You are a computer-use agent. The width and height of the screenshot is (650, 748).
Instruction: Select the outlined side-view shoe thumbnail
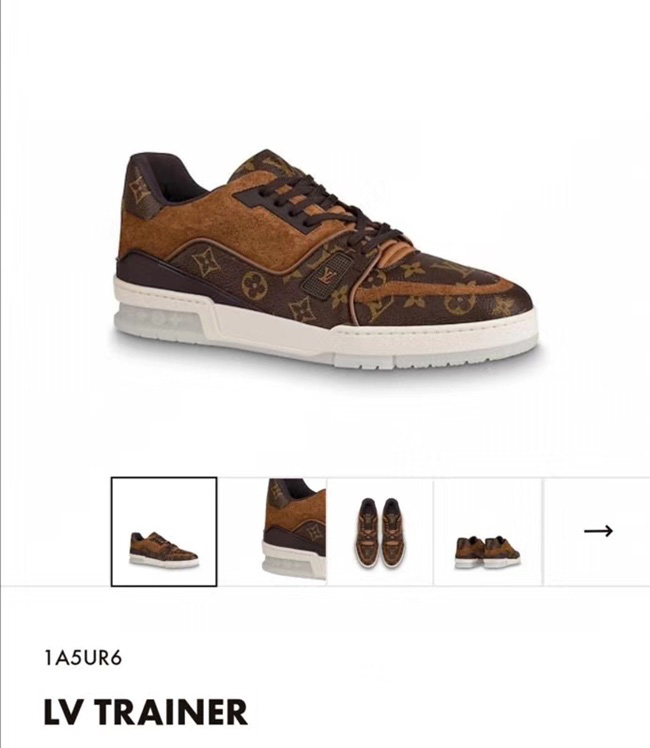click(164, 531)
